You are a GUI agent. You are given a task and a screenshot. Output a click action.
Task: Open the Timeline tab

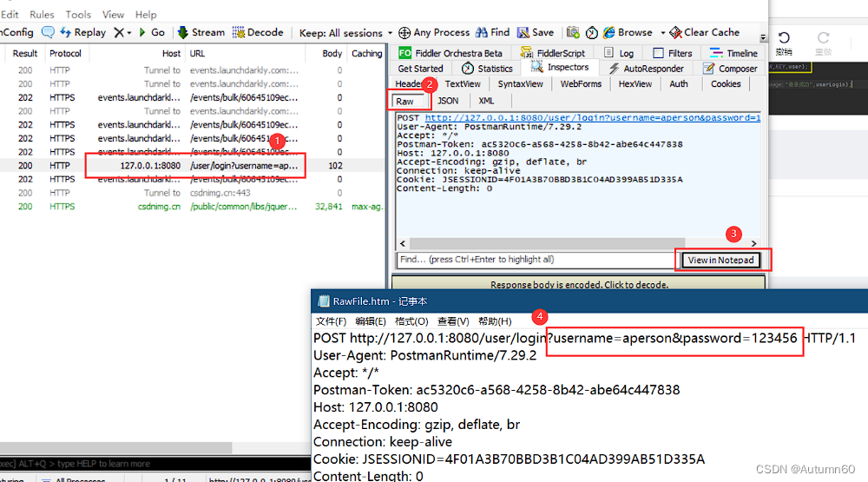point(733,53)
